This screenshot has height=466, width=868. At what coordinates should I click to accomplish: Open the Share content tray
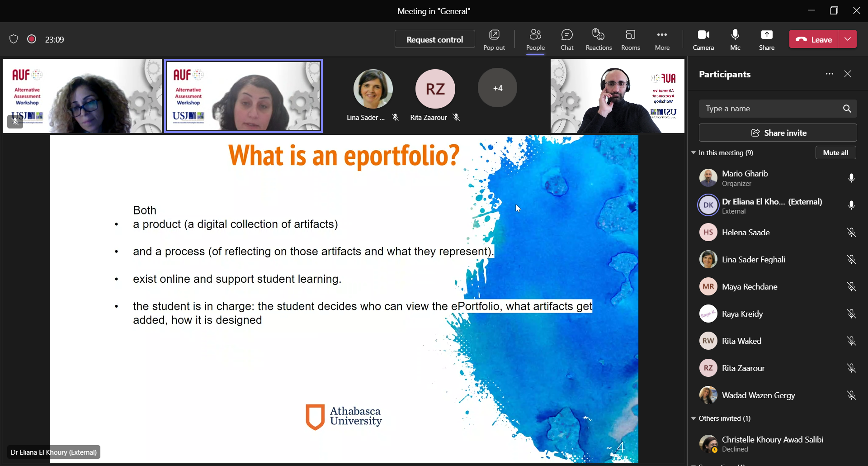(767, 40)
